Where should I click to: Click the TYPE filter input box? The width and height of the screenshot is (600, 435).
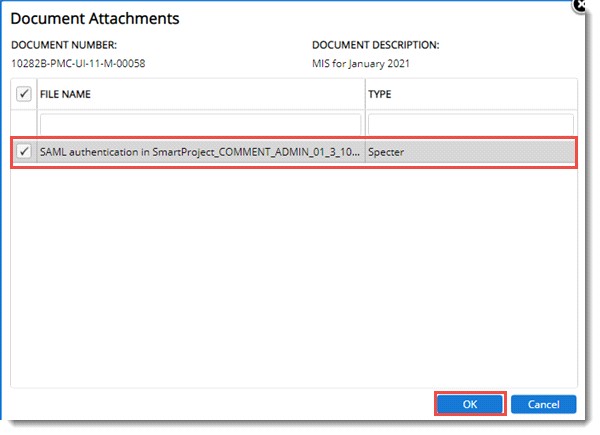470,123
